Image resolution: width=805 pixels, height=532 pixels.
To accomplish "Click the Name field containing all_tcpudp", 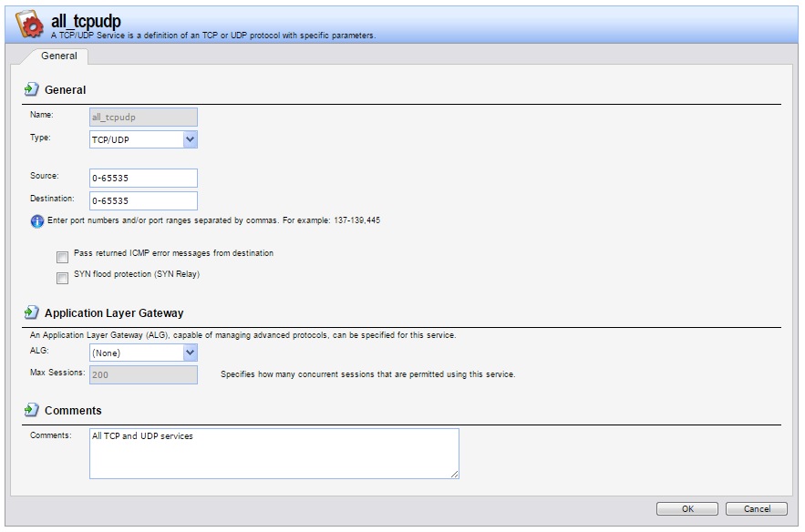I will tap(143, 117).
